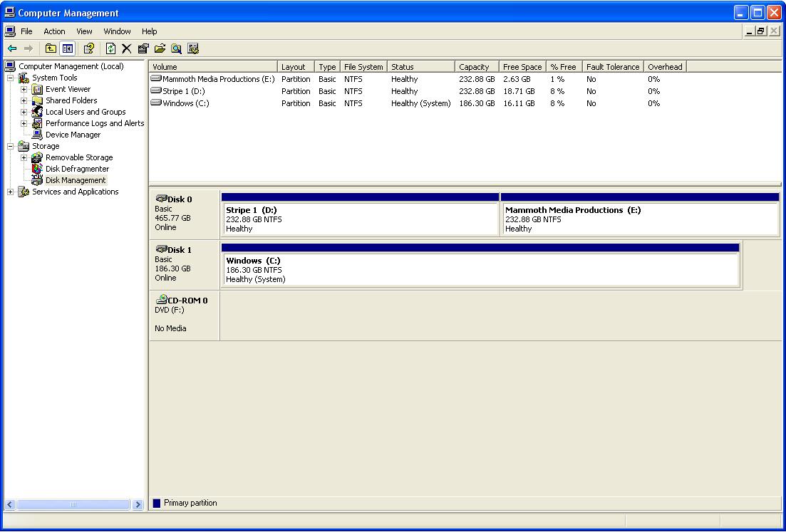Open the Action menu
Image resolution: width=786 pixels, height=532 pixels.
[54, 31]
